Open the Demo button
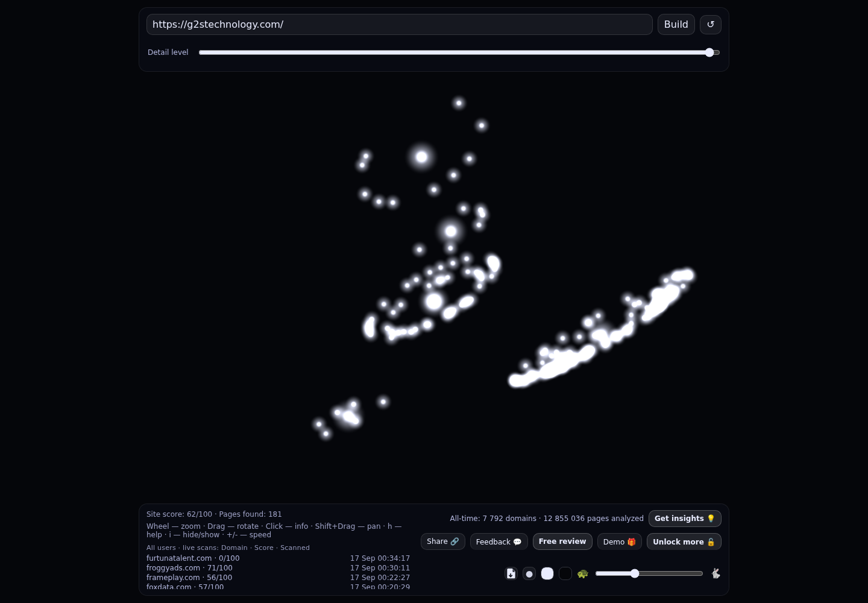 point(620,541)
